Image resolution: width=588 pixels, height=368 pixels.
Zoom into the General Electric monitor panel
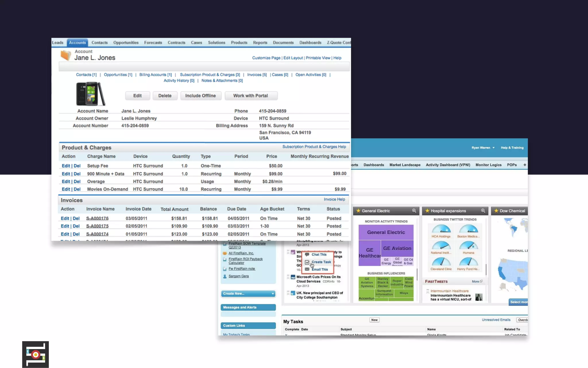coord(414,211)
